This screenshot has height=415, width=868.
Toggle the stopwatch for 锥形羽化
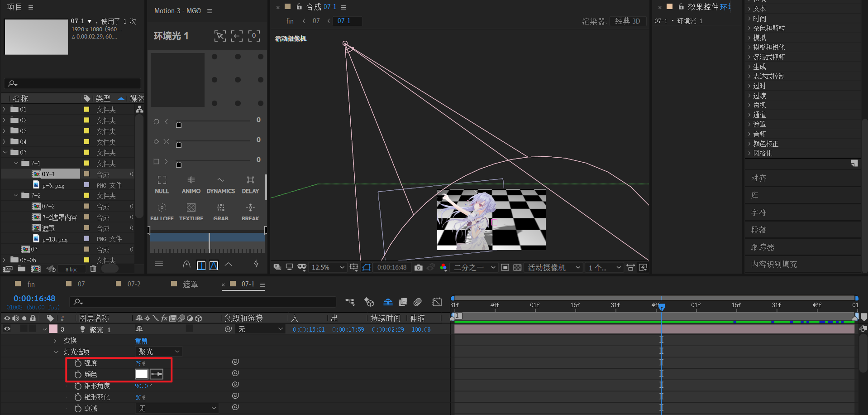pos(78,397)
